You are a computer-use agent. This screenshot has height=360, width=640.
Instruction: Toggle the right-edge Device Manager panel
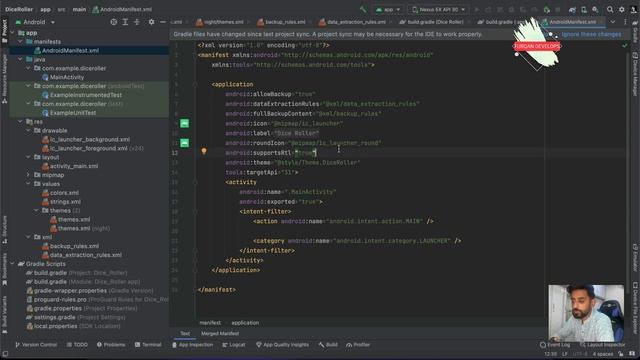tap(635, 74)
